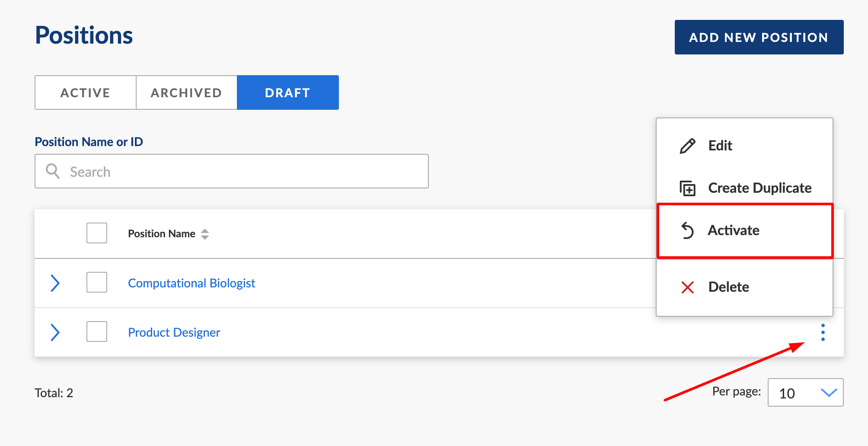
Task: Open the Product Designer link
Action: [174, 332]
